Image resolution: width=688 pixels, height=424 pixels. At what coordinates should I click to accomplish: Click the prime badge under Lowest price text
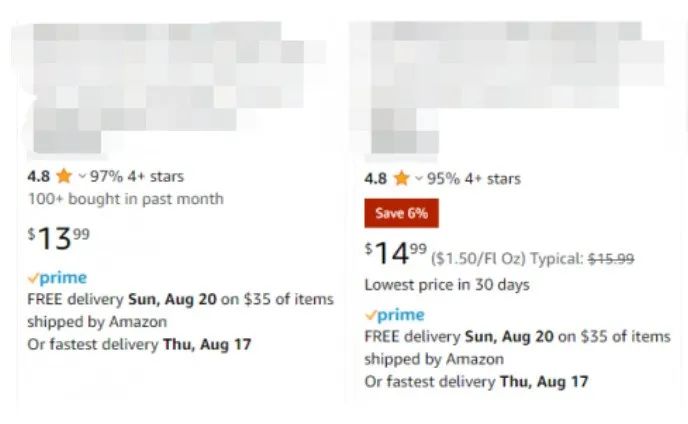pos(394,315)
